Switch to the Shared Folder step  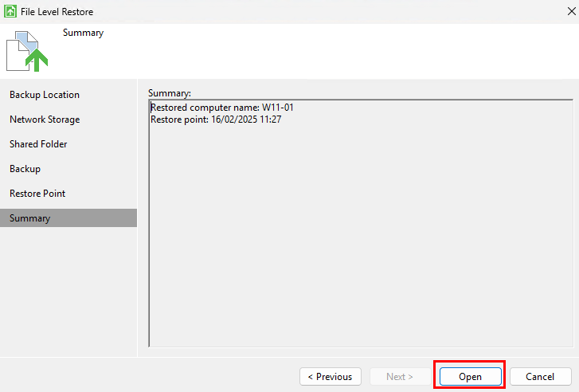click(x=38, y=144)
